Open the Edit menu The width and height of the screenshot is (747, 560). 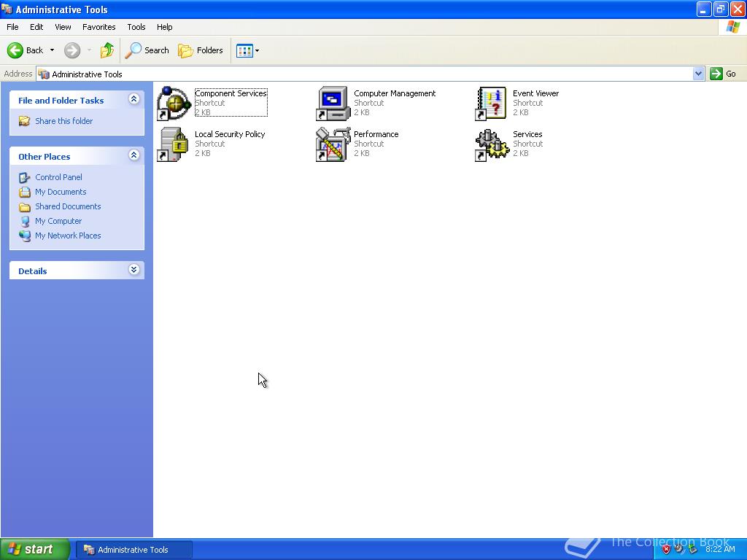point(36,27)
